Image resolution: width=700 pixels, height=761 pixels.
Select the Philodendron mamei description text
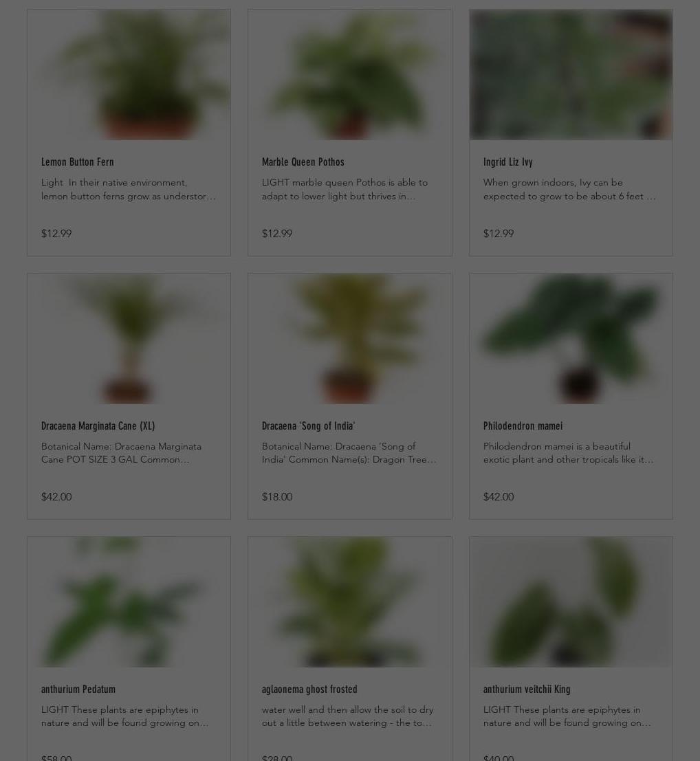(569, 453)
